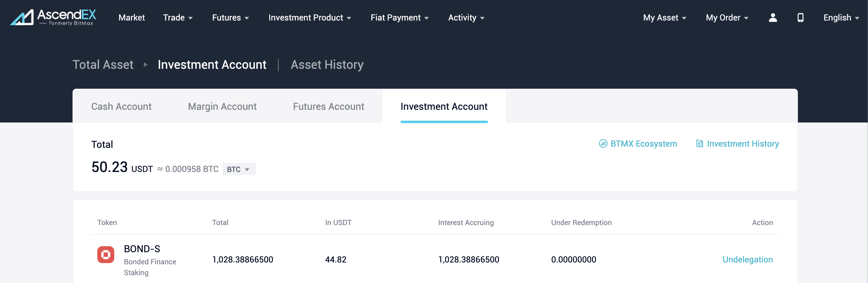The width and height of the screenshot is (868, 283).
Task: Click the mobile app download icon
Action: 800,17
